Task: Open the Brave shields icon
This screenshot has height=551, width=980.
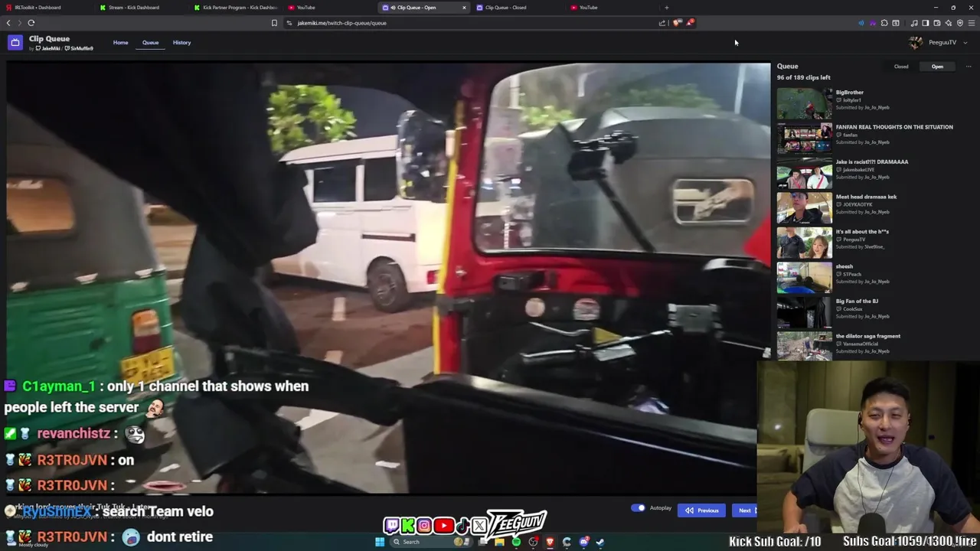Action: pos(677,23)
